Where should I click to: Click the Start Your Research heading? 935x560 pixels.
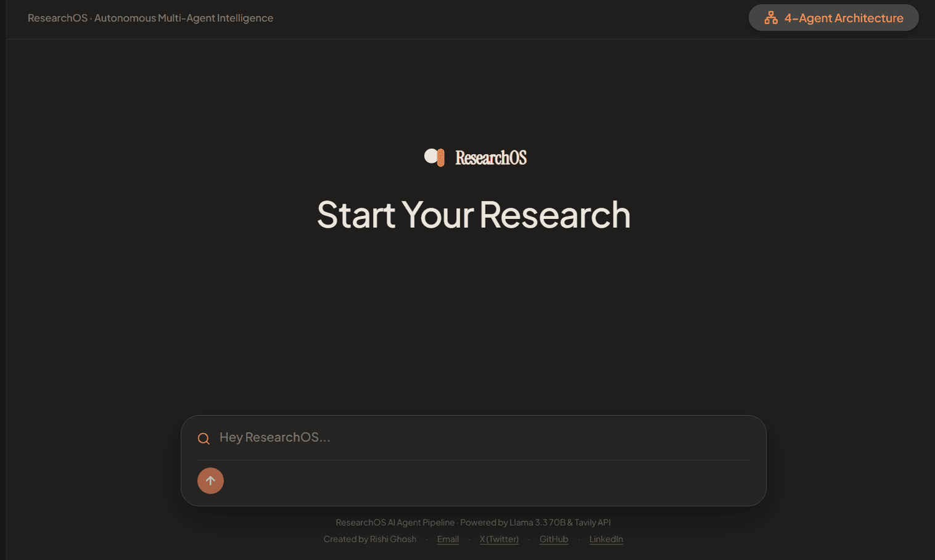click(474, 215)
